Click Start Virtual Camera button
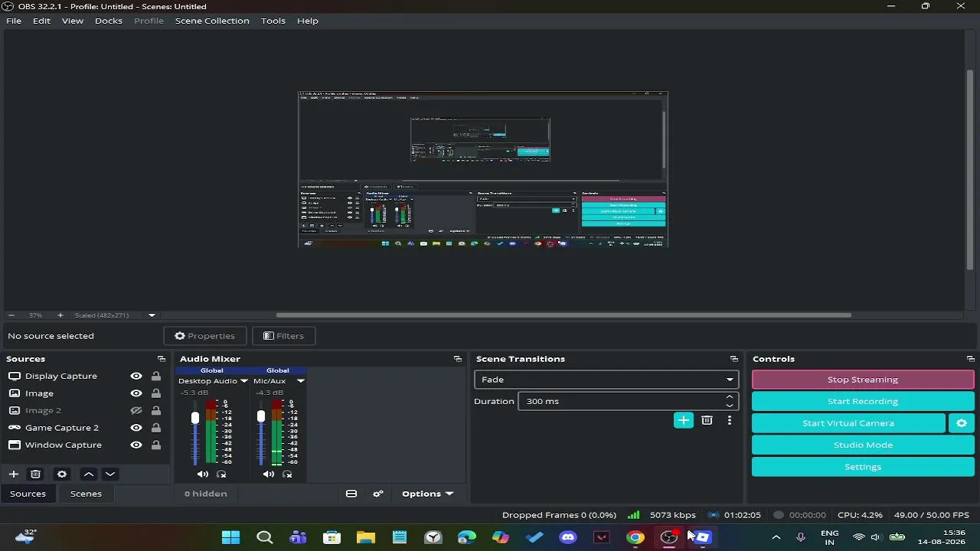Screen dimensions: 980x551 click(x=848, y=423)
